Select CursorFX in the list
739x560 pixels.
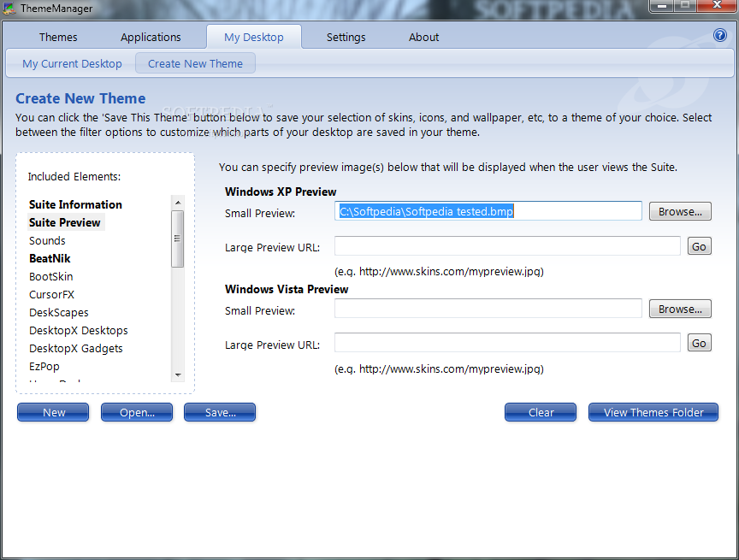pos(52,294)
